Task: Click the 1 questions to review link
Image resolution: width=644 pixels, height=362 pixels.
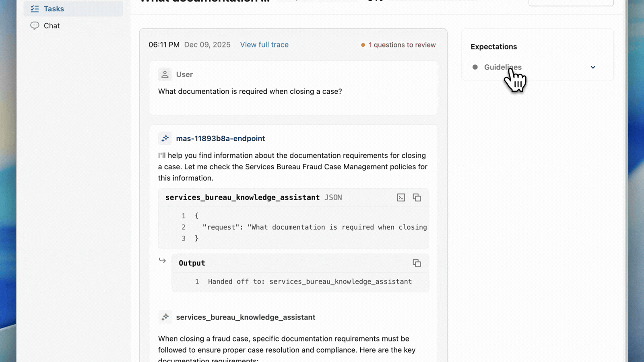Action: point(402,45)
